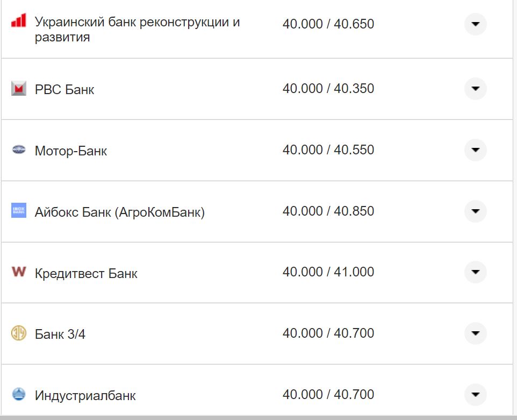Click the Индустриалбанк globe logo
Image resolution: width=517 pixels, height=420 pixels.
pyautogui.click(x=19, y=394)
